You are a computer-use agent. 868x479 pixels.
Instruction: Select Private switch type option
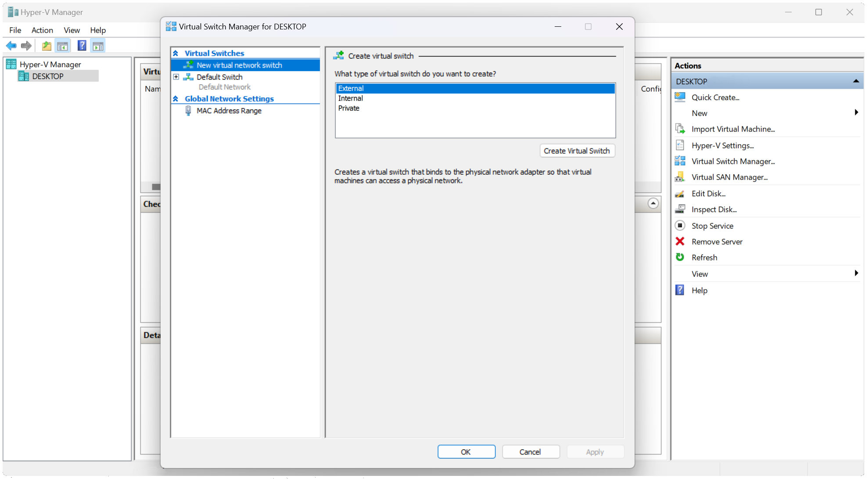(x=348, y=108)
